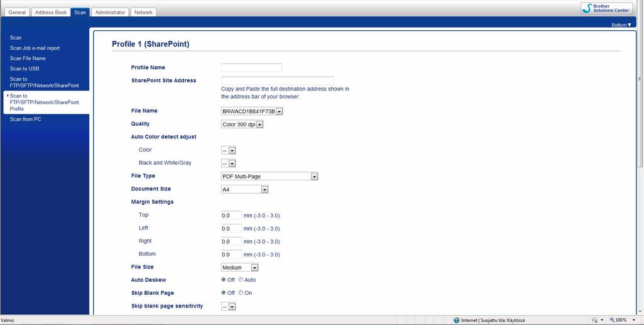Click the Right margin input field
644x325 pixels.
click(x=231, y=241)
